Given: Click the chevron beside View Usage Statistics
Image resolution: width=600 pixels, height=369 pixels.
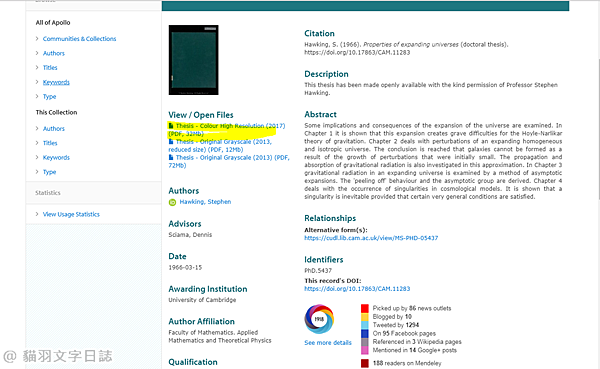Looking at the screenshot, I should click(37, 214).
